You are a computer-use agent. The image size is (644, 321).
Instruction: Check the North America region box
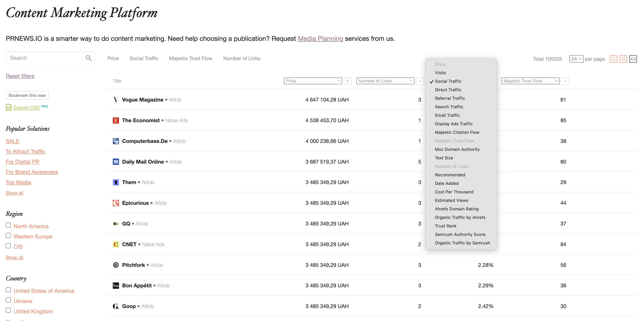point(8,225)
